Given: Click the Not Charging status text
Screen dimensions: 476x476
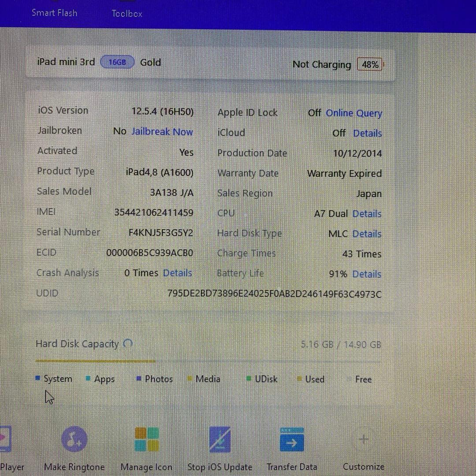Looking at the screenshot, I should point(322,64).
